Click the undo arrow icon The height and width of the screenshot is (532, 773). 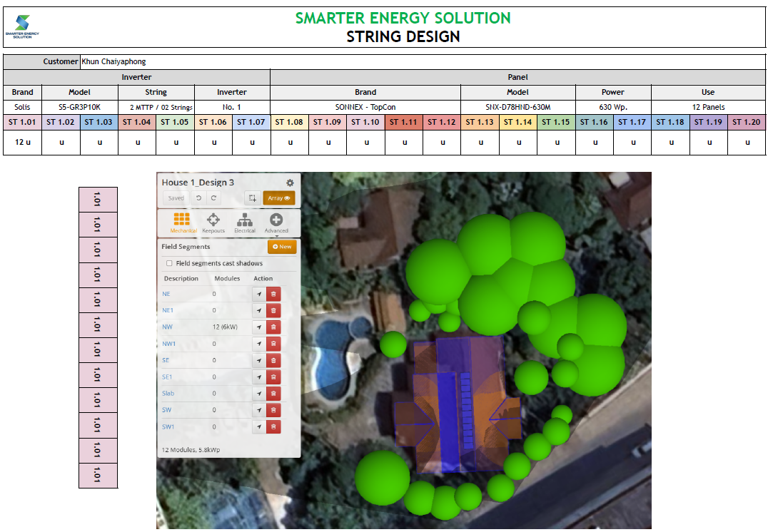point(199,198)
